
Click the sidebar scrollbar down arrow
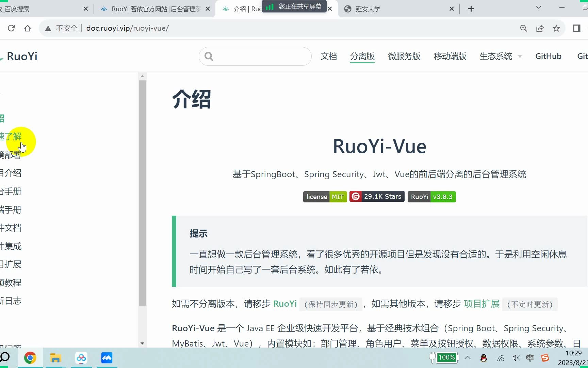(142, 343)
